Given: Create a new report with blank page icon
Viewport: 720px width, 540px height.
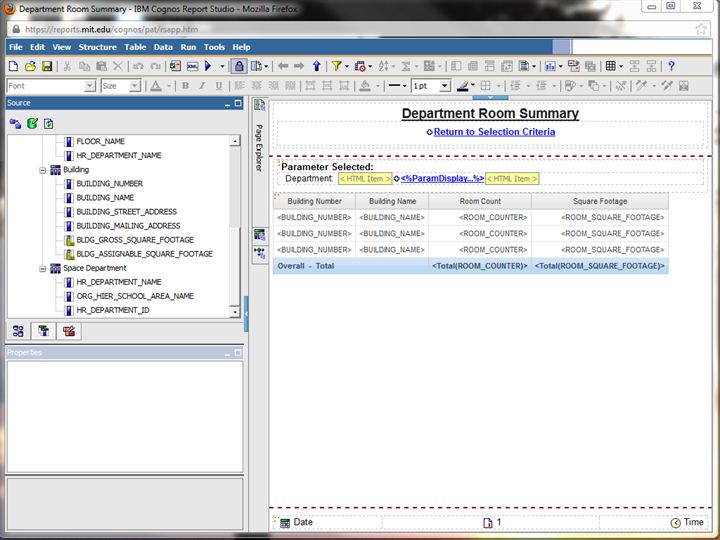Looking at the screenshot, I should [x=15, y=66].
